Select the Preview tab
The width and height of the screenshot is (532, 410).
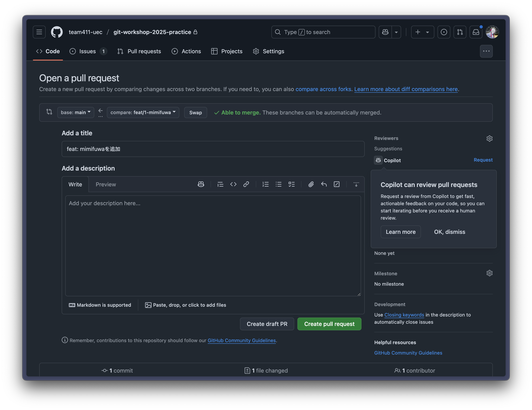[x=106, y=184]
